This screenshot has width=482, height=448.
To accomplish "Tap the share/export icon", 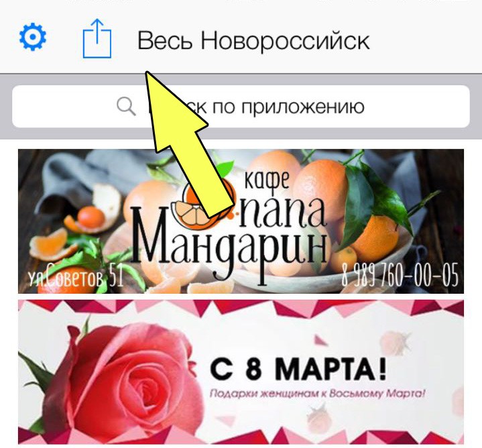I will tap(97, 38).
